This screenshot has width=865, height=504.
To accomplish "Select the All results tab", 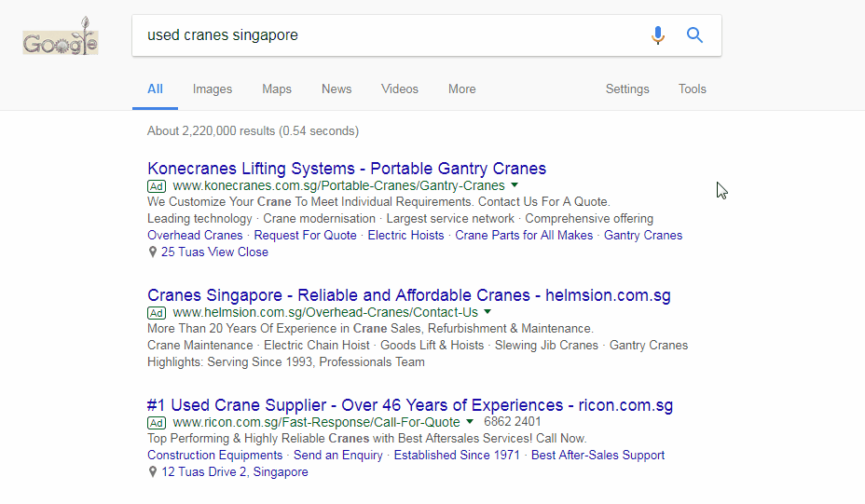I will tap(155, 89).
